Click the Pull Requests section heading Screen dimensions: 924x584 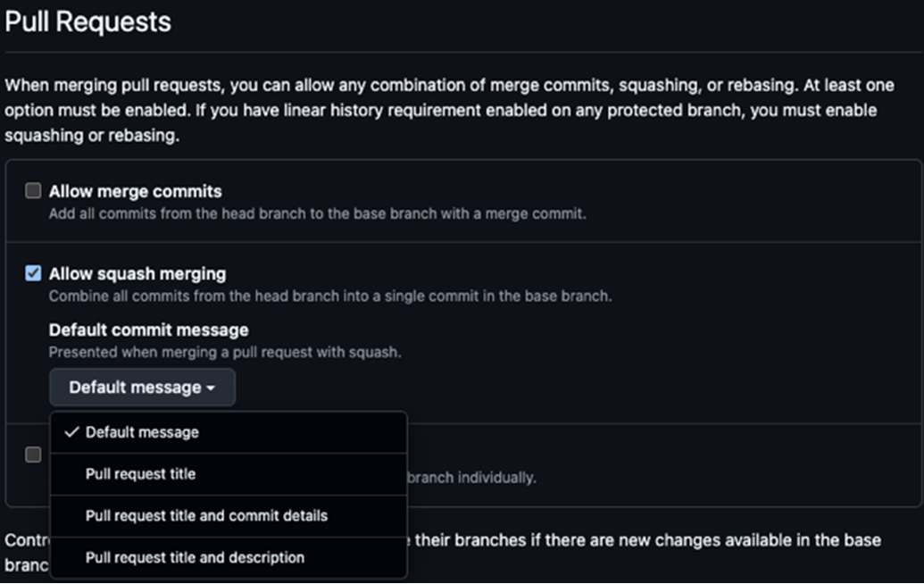tap(87, 21)
